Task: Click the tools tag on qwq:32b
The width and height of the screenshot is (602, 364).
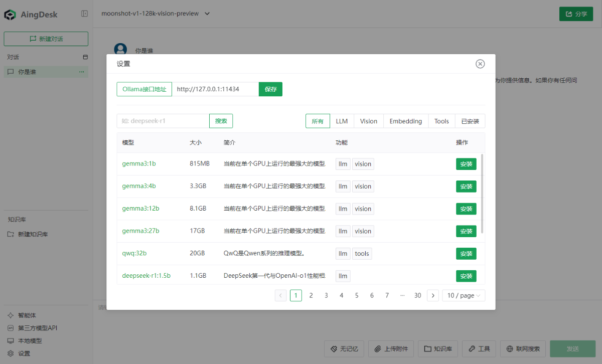Action: coord(362,254)
